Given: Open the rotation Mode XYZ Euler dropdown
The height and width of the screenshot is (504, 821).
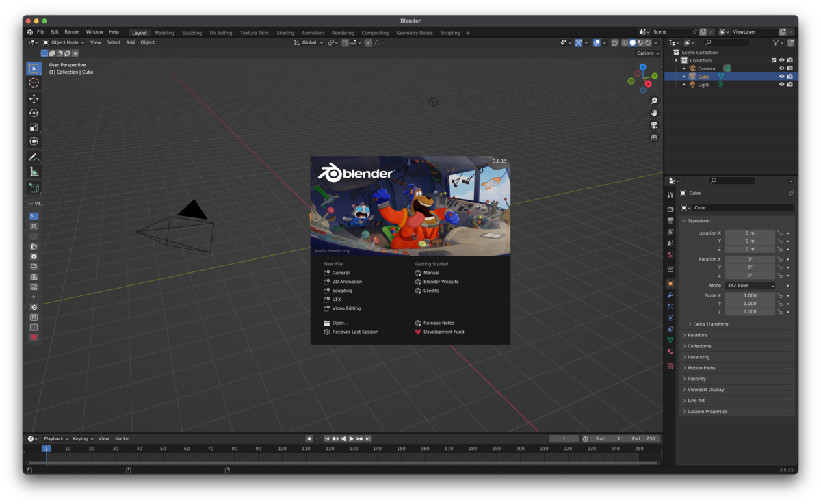Looking at the screenshot, I should (751, 286).
